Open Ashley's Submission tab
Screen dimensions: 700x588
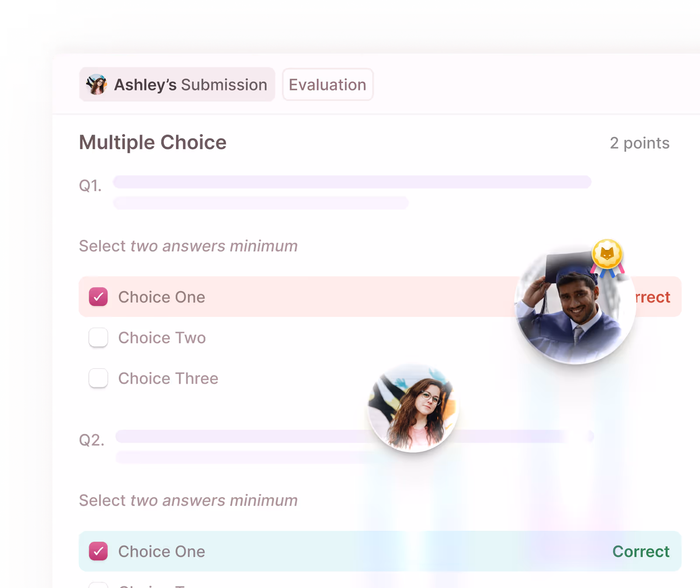coord(177,84)
